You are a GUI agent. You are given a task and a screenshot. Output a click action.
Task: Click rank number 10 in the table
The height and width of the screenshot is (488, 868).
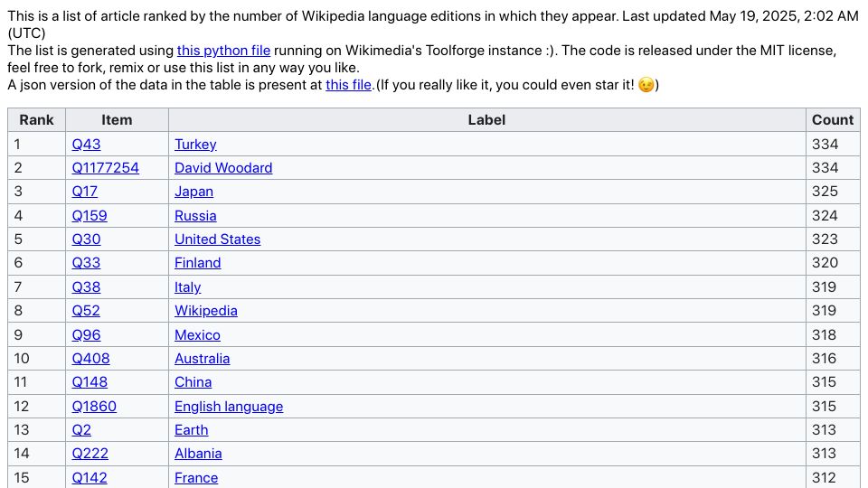coord(22,359)
